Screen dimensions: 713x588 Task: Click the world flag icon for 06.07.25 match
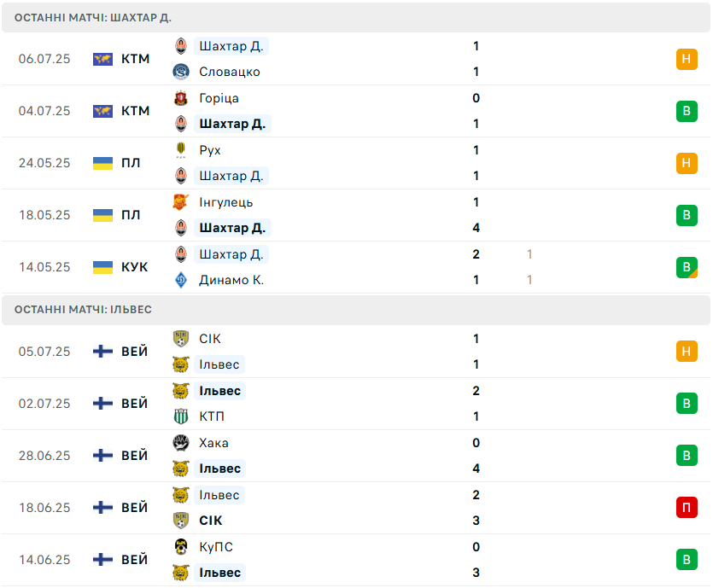coord(102,59)
